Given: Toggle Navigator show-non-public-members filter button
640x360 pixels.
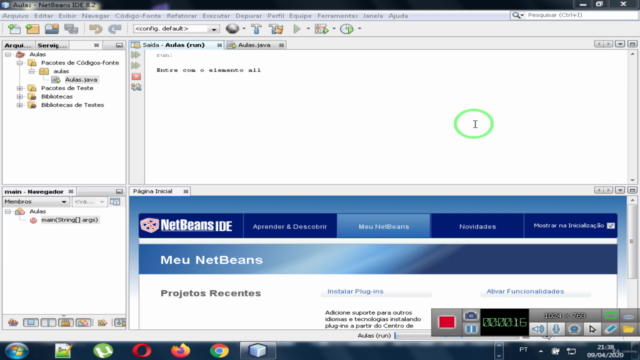Looking at the screenshot, I should (x=66, y=323).
